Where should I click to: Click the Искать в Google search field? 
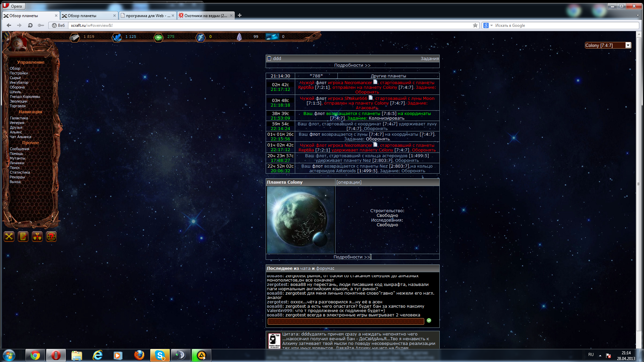pyautogui.click(x=566, y=25)
